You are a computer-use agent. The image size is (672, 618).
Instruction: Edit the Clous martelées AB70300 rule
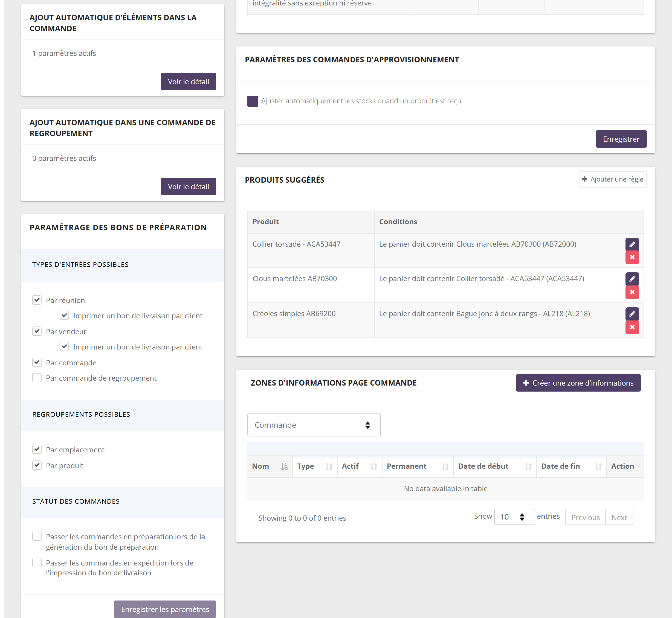pos(632,279)
